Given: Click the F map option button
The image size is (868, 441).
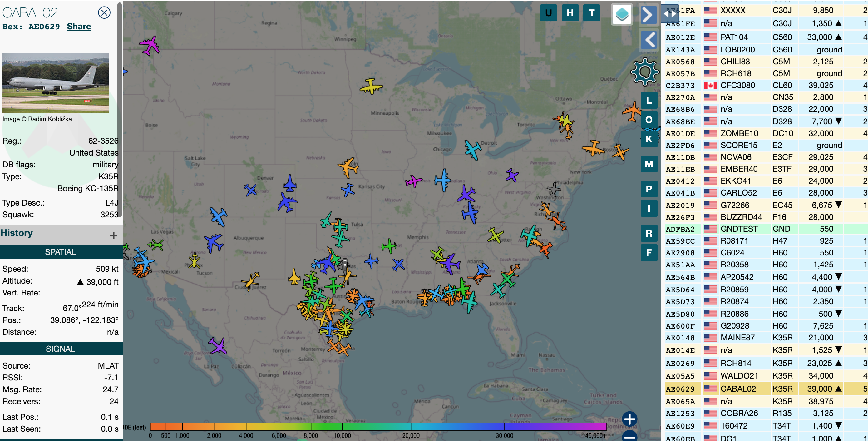Looking at the screenshot, I should click(649, 253).
